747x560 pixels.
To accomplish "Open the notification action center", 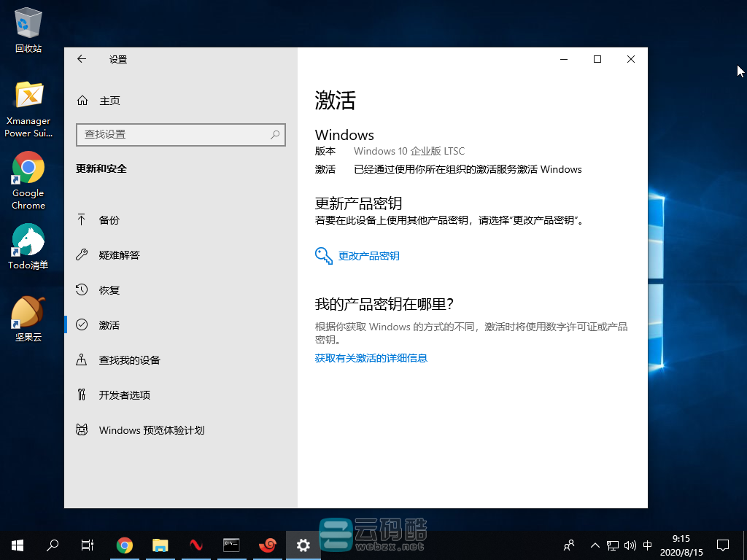I will tap(722, 545).
